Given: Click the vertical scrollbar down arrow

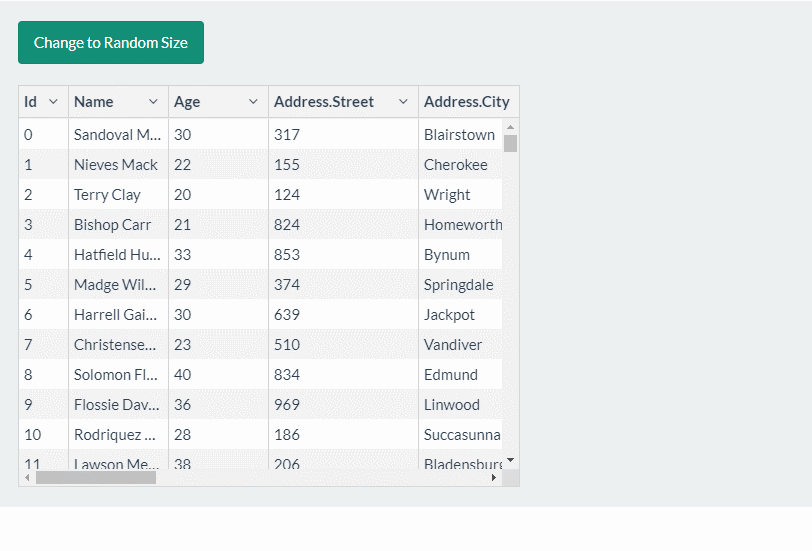Looking at the screenshot, I should click(510, 460).
